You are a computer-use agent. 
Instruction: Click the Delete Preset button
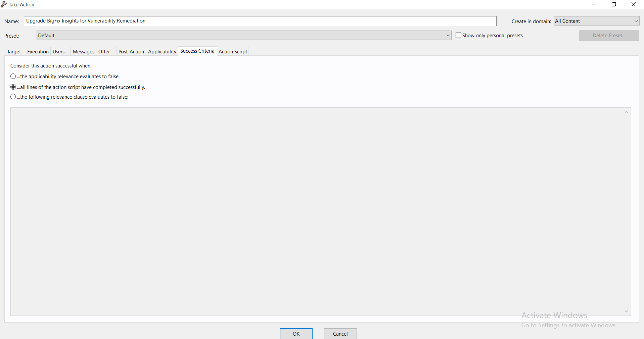[609, 36]
